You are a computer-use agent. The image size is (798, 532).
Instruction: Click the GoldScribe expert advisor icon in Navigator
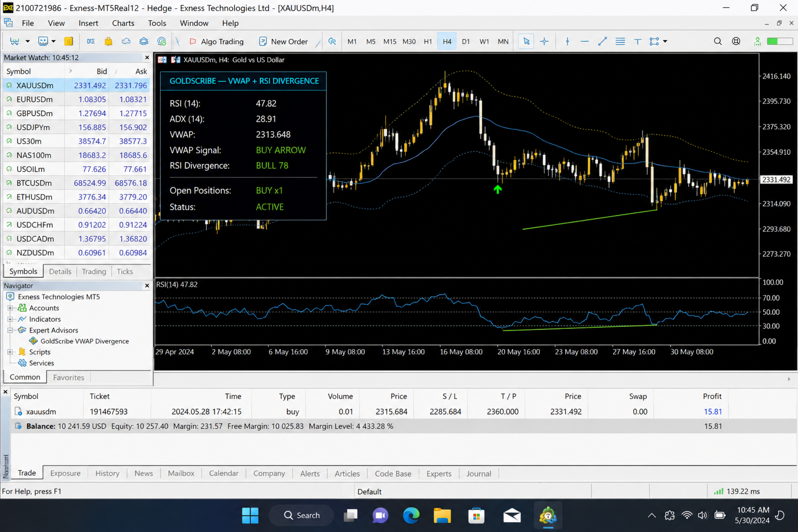click(x=33, y=341)
